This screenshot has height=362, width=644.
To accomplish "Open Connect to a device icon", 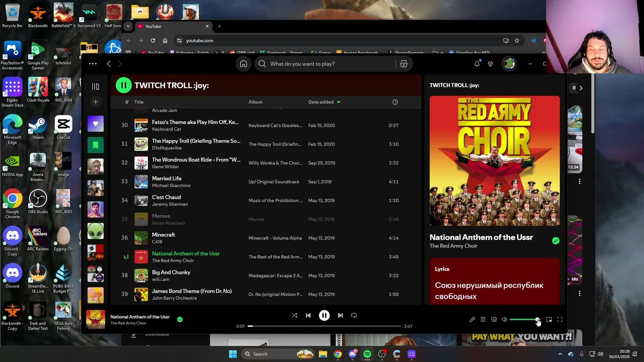I will coord(494,320).
